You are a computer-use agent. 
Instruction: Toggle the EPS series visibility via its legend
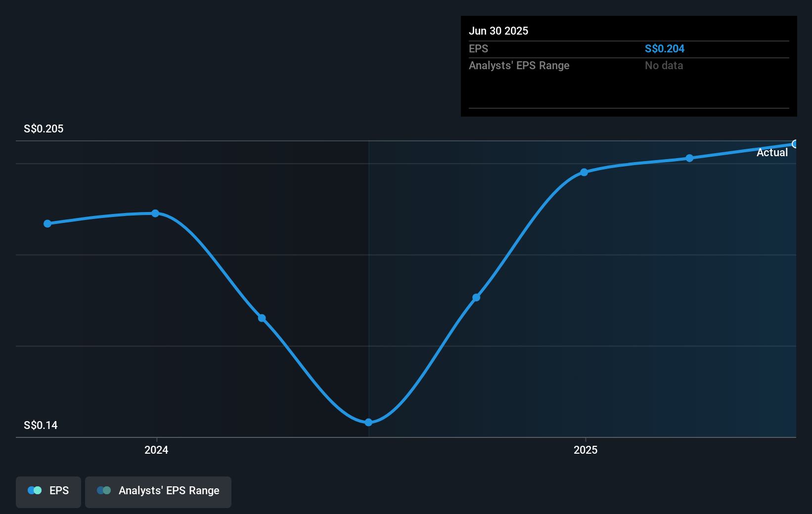pos(48,491)
